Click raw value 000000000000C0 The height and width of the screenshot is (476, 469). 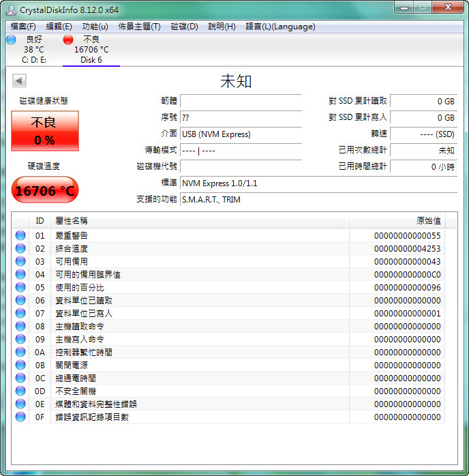click(x=407, y=274)
